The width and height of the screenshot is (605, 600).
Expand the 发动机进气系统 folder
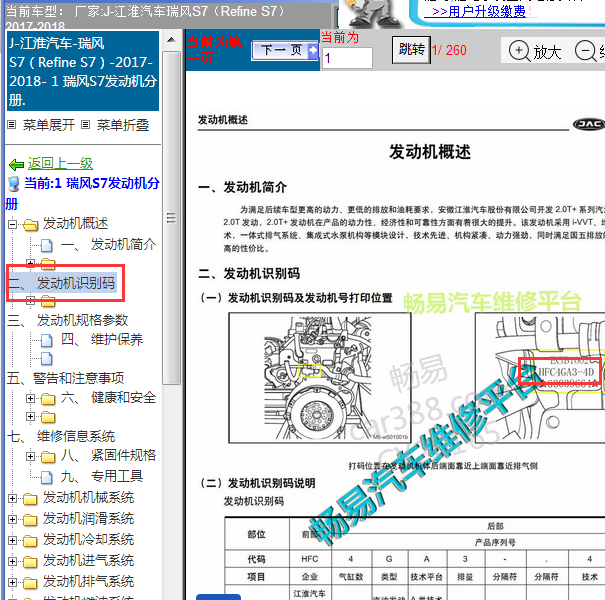point(12,561)
